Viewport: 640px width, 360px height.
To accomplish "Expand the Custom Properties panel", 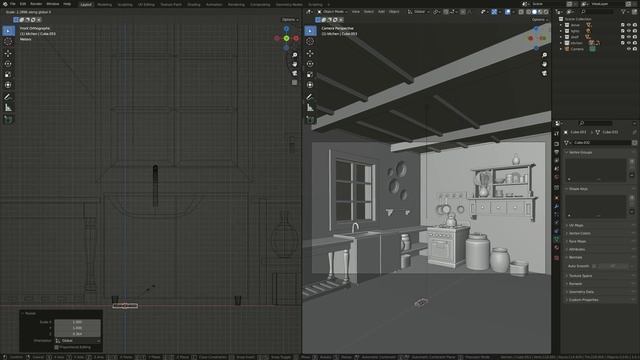I will tap(583, 300).
